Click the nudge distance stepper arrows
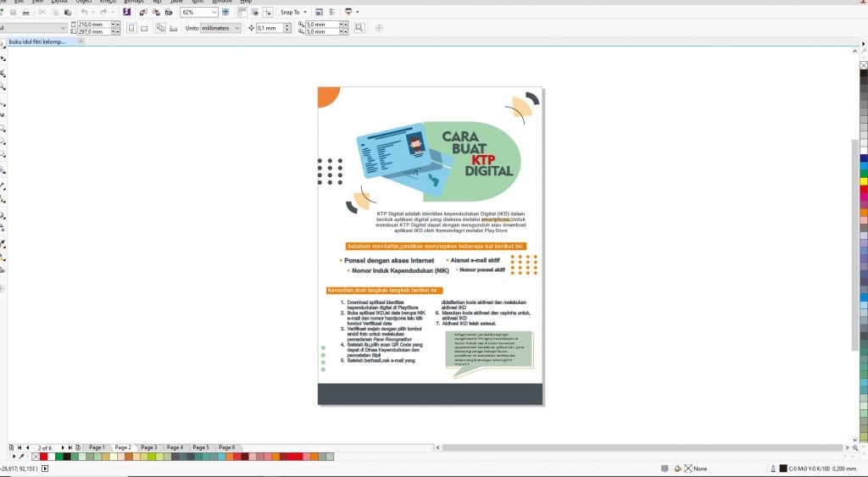This screenshot has height=477, width=868. [287, 28]
